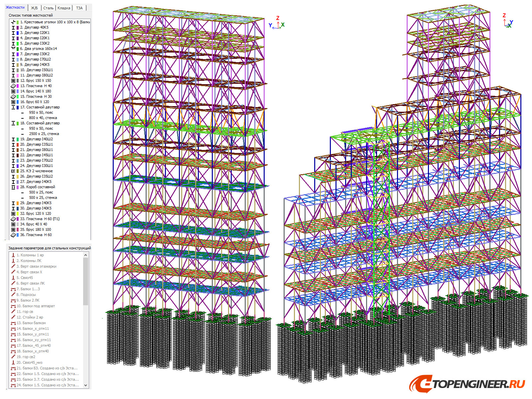Open the Кладка tab

[64, 8]
